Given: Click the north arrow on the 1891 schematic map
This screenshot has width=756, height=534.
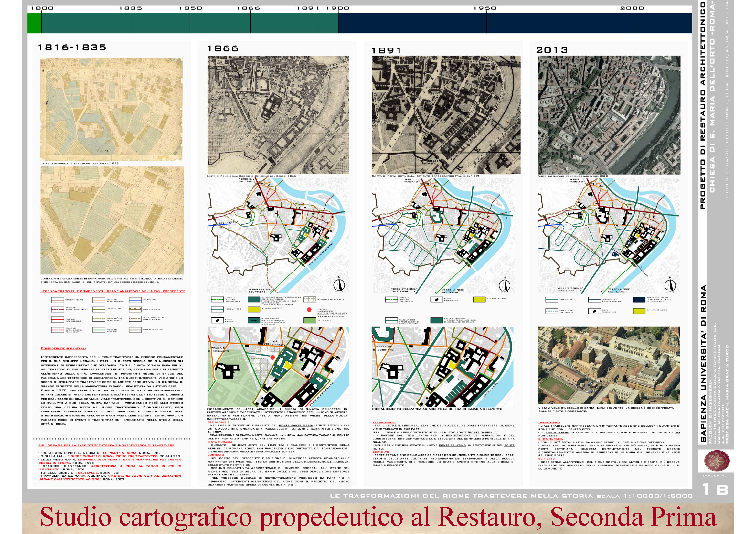Looking at the screenshot, I should click(x=505, y=284).
